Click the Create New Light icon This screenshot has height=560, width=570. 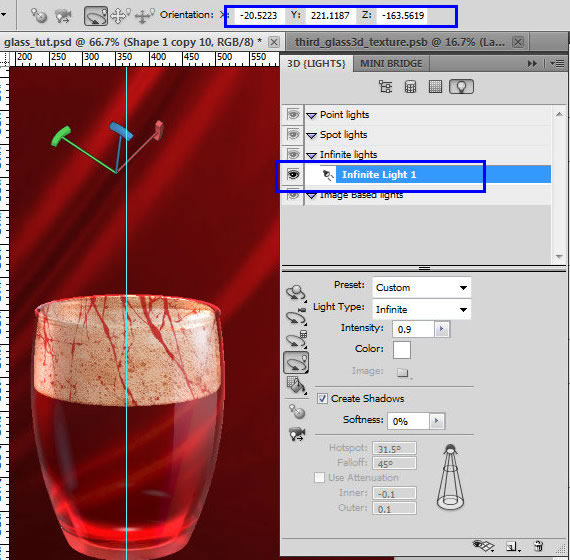pyautogui.click(x=513, y=546)
